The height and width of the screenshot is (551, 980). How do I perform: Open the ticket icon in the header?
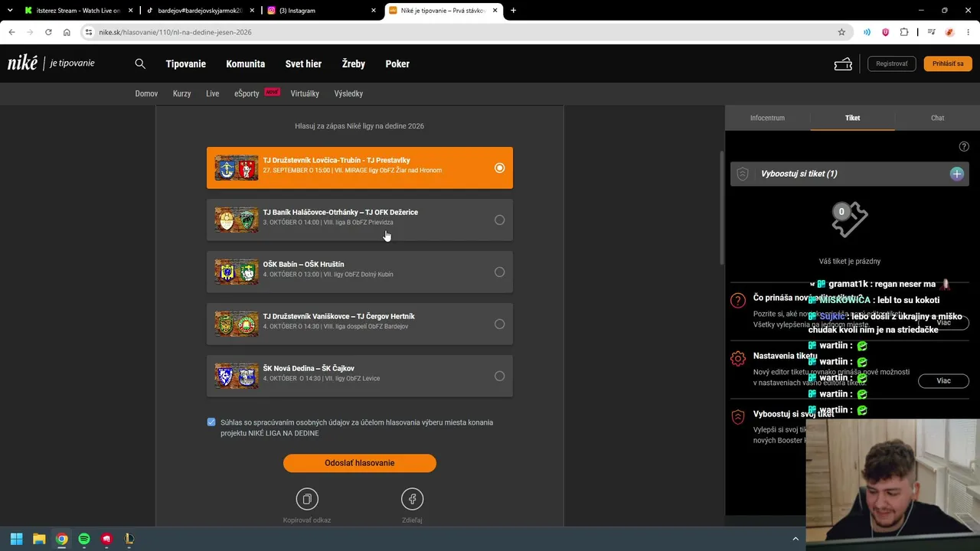pyautogui.click(x=843, y=64)
